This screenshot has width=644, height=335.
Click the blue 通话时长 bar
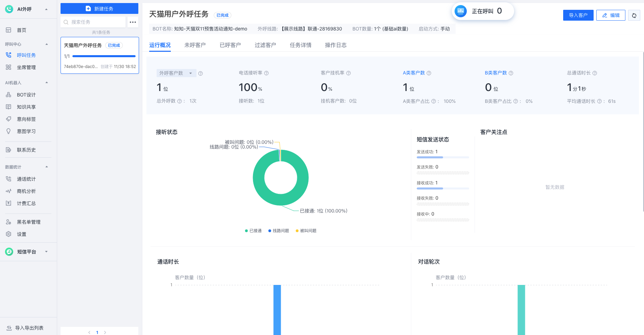point(277,310)
